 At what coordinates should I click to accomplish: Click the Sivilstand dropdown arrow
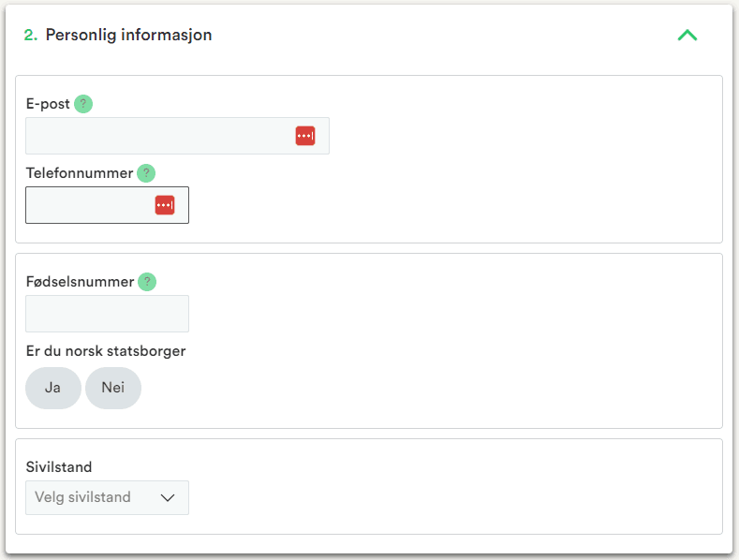(169, 497)
